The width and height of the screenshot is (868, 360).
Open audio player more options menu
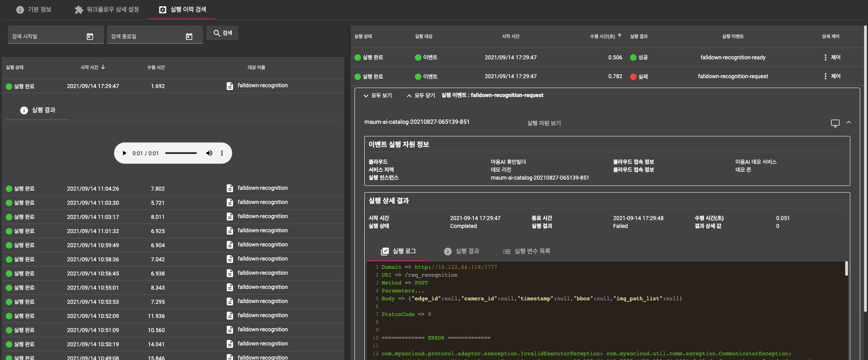pos(222,153)
